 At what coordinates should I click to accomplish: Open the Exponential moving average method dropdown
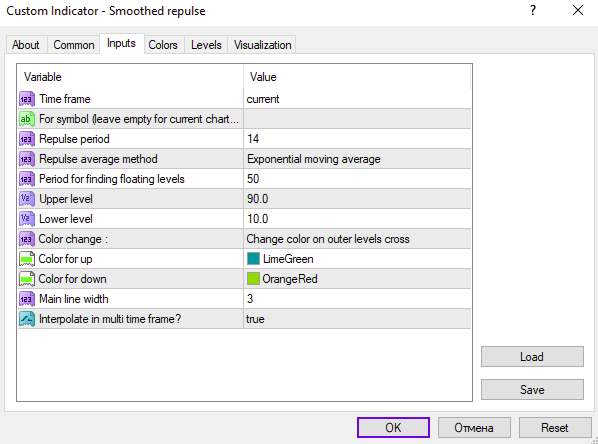pyautogui.click(x=357, y=159)
